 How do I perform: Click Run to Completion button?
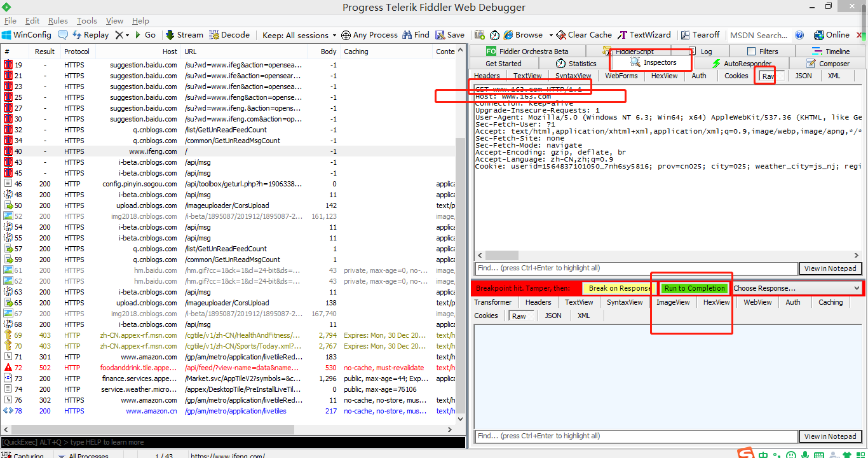[x=695, y=288]
